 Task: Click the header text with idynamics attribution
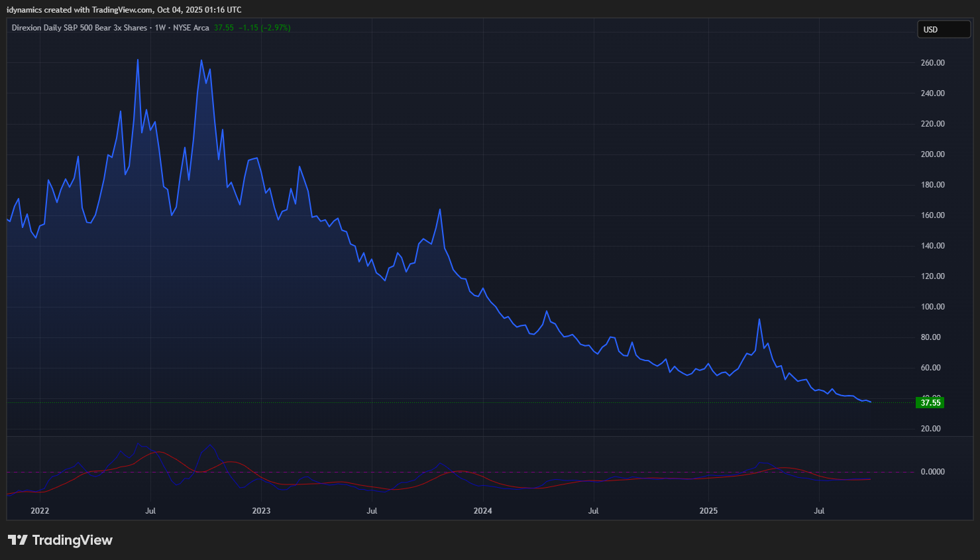click(124, 10)
